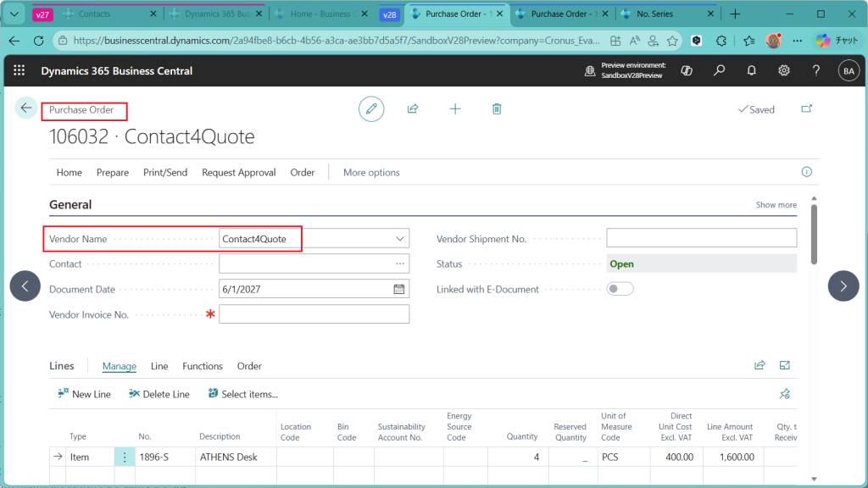Screen dimensions: 868x488
Task: Click the Delete Line button
Action: [x=159, y=394]
